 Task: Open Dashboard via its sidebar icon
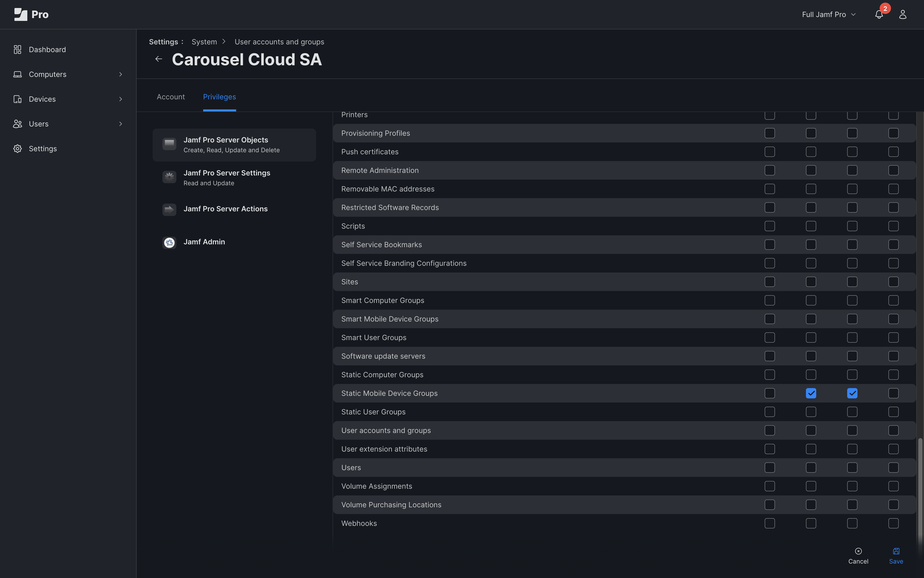click(18, 50)
